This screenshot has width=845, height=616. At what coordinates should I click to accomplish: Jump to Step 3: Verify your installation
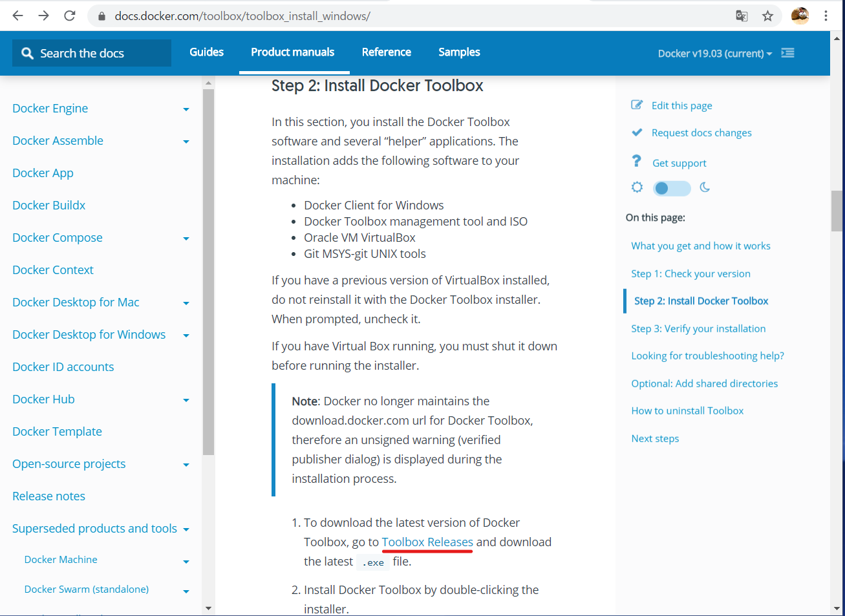[698, 328]
